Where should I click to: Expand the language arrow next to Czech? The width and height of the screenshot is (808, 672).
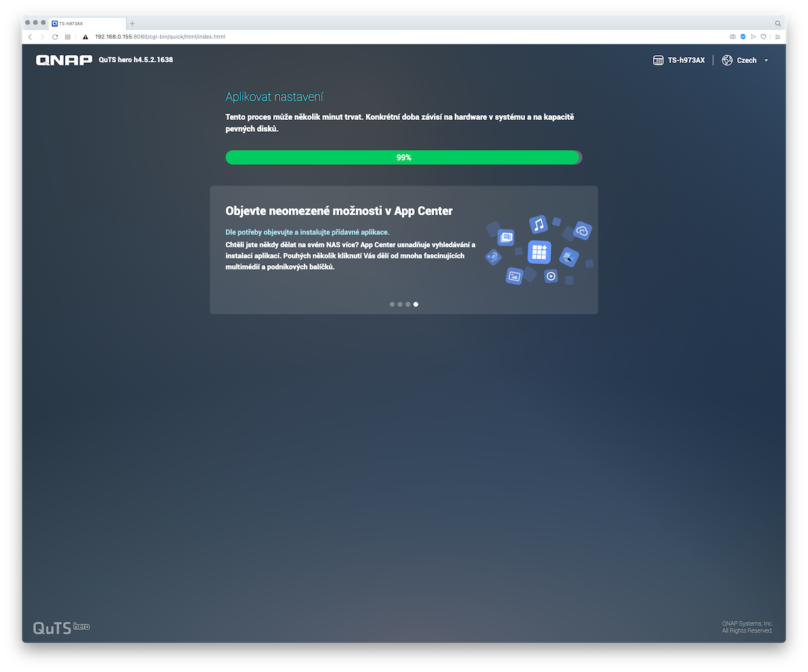(x=766, y=60)
